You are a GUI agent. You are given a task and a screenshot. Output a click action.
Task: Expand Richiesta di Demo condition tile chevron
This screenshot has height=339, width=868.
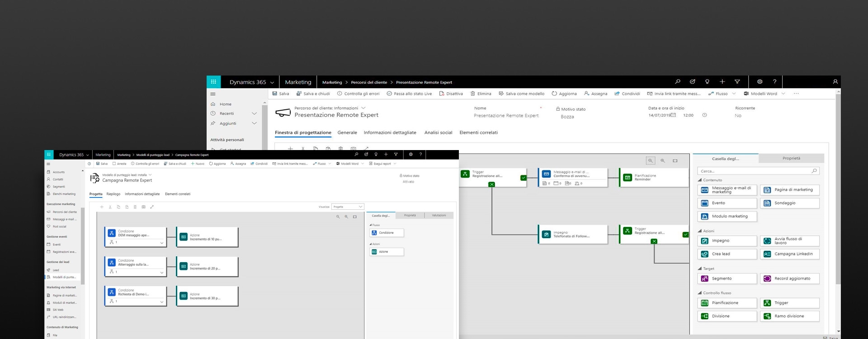tap(162, 302)
